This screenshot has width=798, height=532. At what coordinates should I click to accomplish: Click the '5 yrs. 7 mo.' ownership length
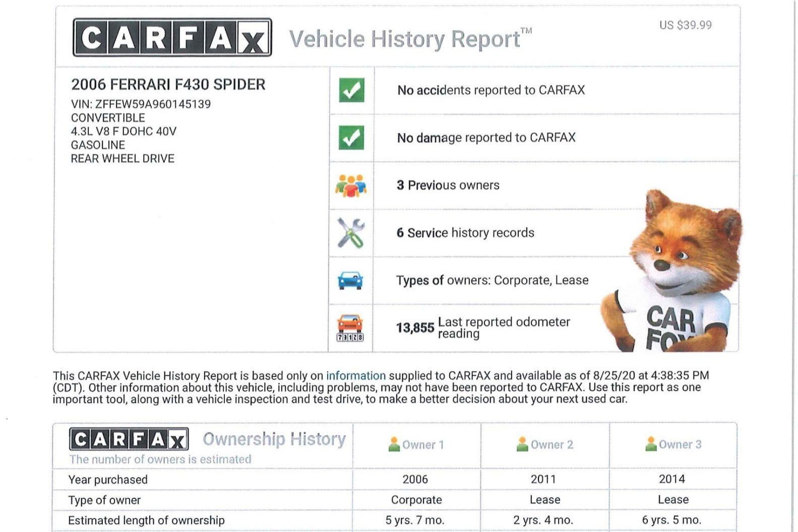(x=415, y=520)
